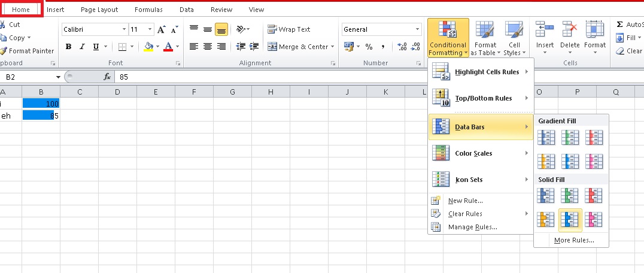This screenshot has height=273, width=644.
Task: Click Accounting Number Format icon
Action: coord(349,47)
